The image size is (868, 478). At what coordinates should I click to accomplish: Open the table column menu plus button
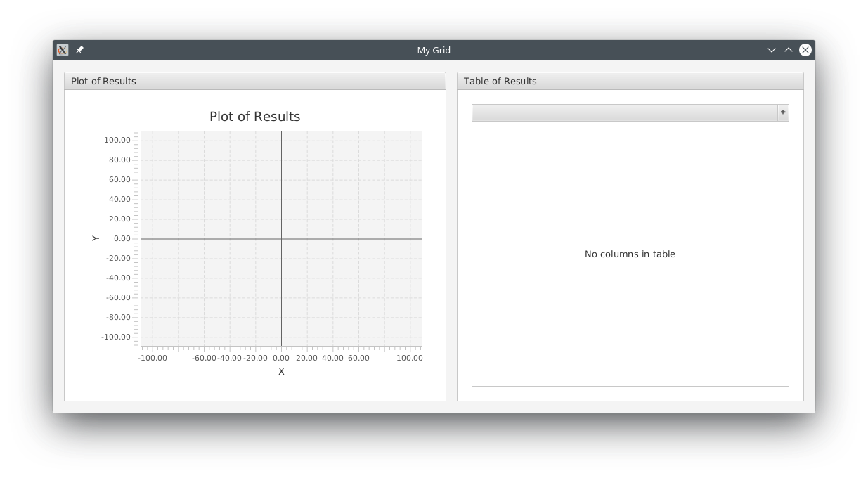click(x=783, y=112)
